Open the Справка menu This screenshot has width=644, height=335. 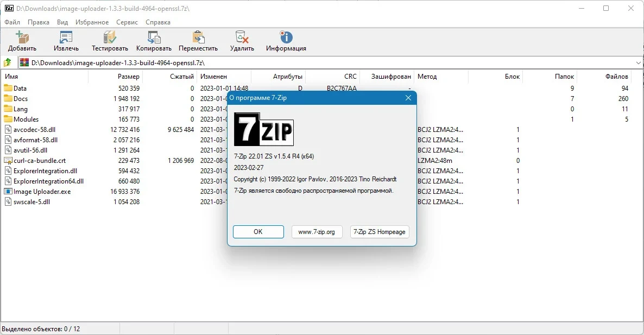(157, 22)
